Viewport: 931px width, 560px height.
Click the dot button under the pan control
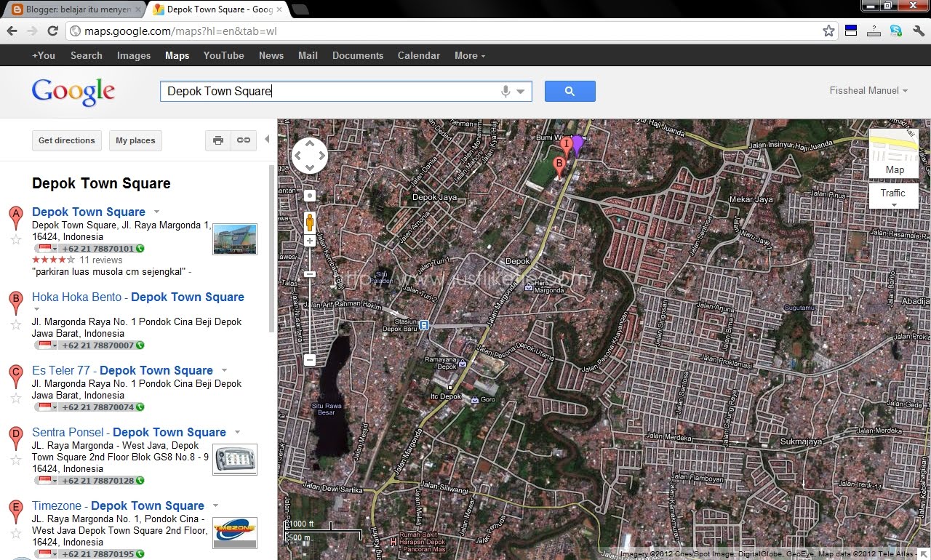pyautogui.click(x=310, y=196)
